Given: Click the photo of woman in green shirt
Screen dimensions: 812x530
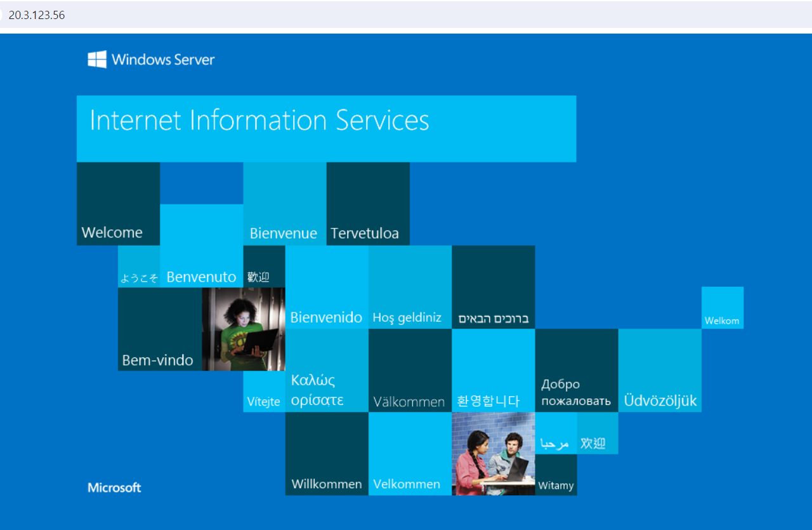Looking at the screenshot, I should tap(244, 329).
